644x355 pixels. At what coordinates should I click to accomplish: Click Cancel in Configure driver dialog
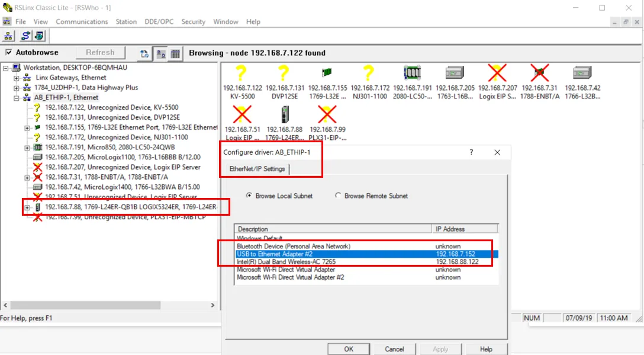click(x=394, y=349)
